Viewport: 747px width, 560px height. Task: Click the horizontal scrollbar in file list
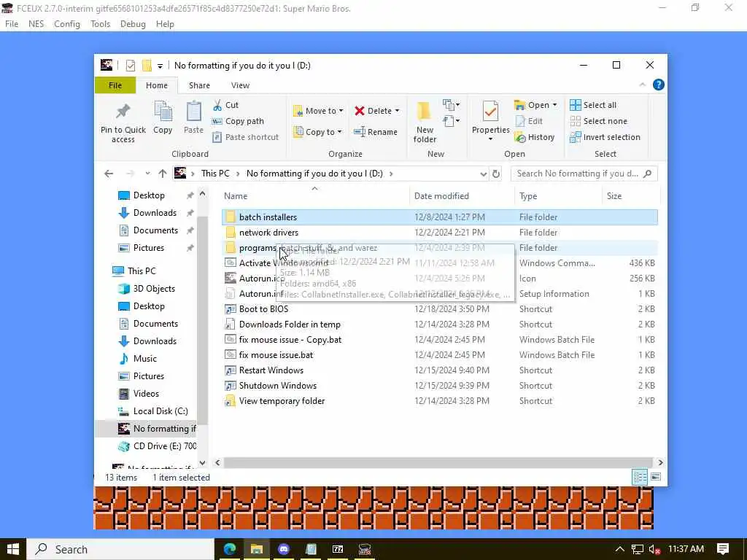(438, 462)
